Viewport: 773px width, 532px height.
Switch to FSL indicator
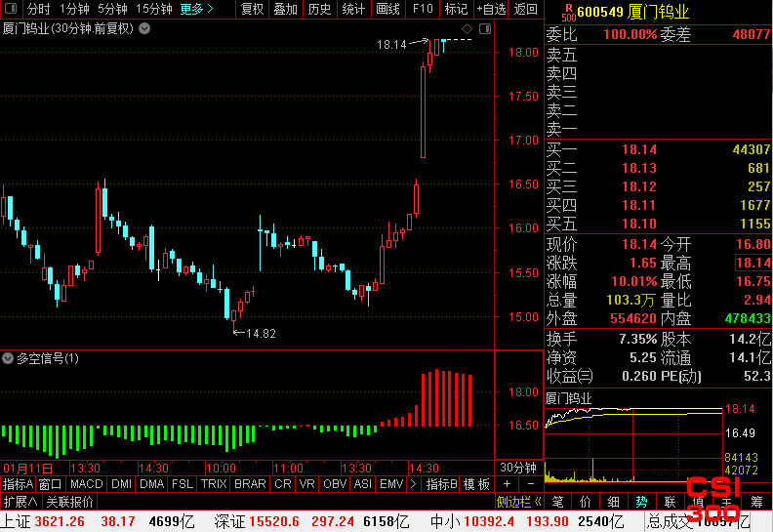click(183, 484)
